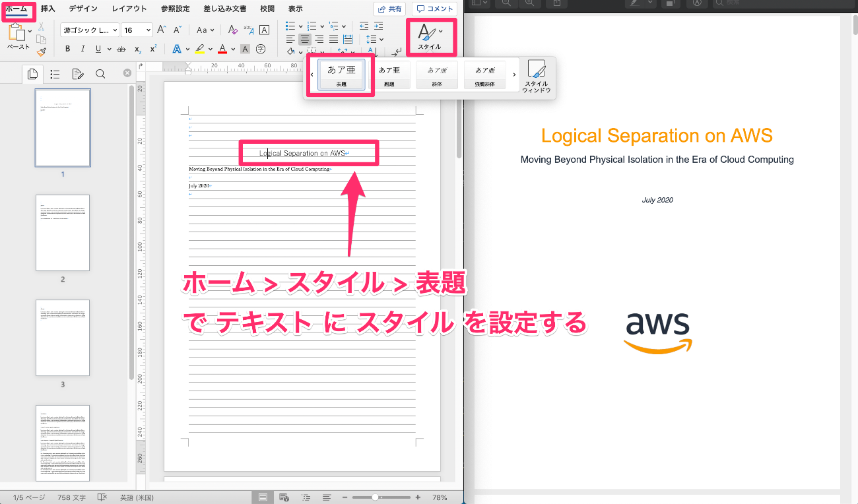Show the document map list in sidebar
858x504 pixels.
point(55,74)
